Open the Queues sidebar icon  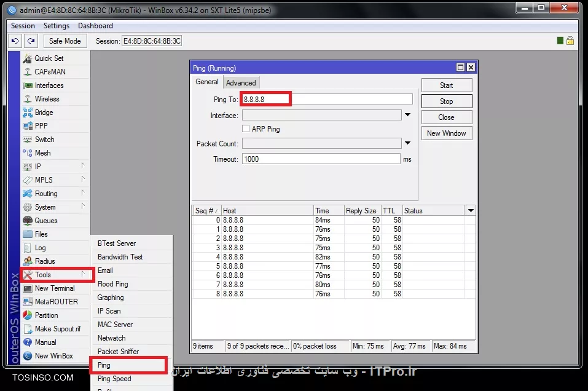pyautogui.click(x=28, y=221)
